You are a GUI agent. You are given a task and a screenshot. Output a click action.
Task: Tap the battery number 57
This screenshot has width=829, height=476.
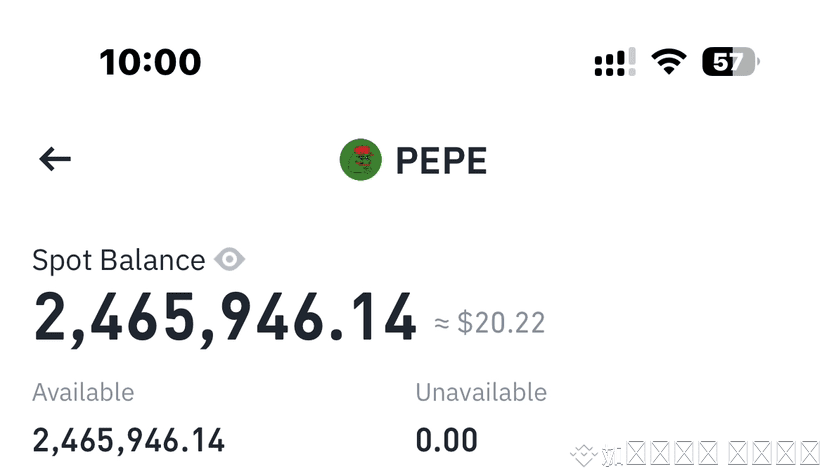[x=727, y=62]
